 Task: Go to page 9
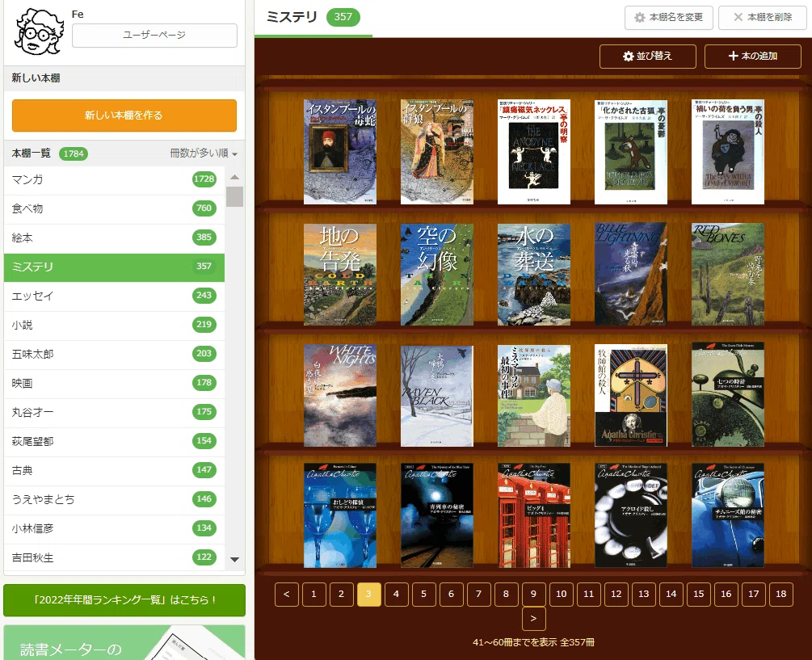[533, 595]
